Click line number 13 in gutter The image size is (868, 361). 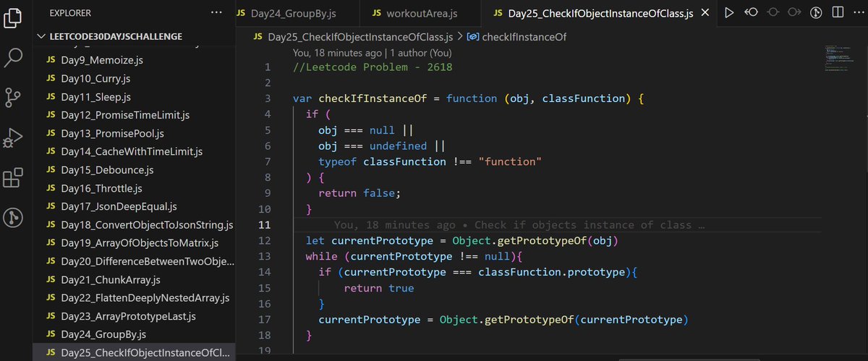tap(263, 256)
